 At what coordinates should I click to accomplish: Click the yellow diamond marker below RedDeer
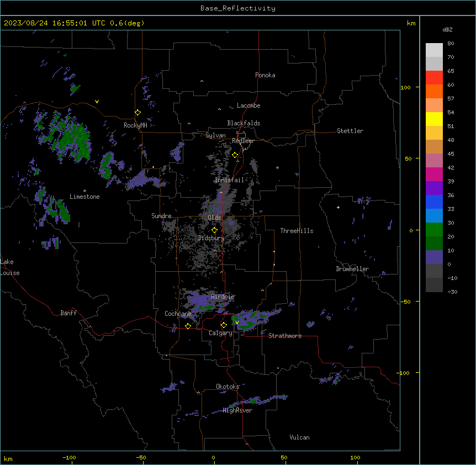(x=235, y=155)
